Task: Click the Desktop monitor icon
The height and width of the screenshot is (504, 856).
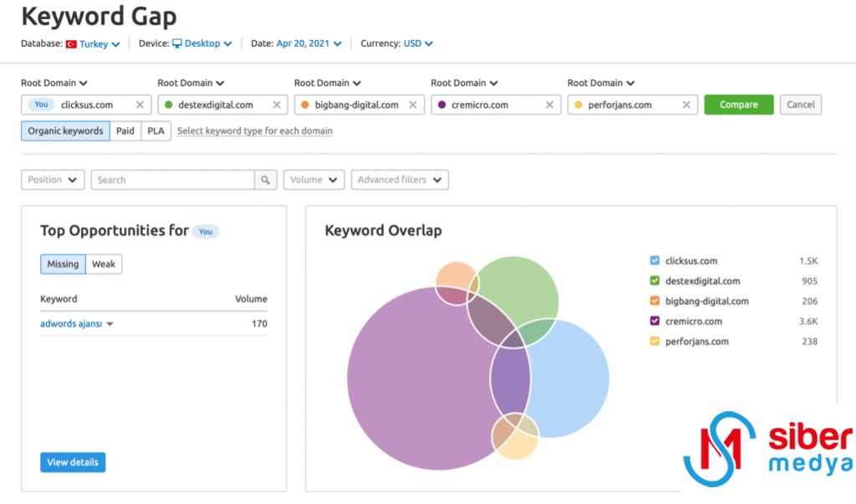Action: click(177, 43)
